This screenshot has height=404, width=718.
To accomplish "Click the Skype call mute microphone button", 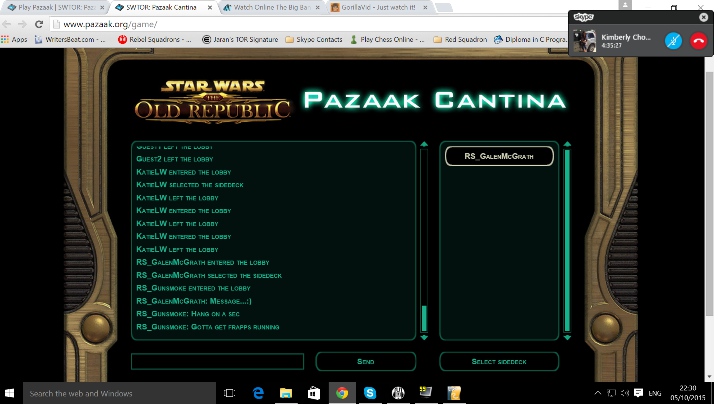I will [x=673, y=41].
